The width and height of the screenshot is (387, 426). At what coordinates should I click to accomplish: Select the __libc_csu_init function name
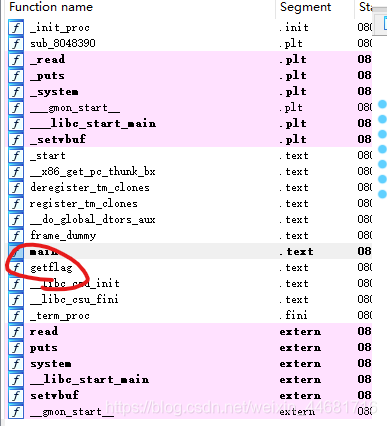[x=75, y=284]
